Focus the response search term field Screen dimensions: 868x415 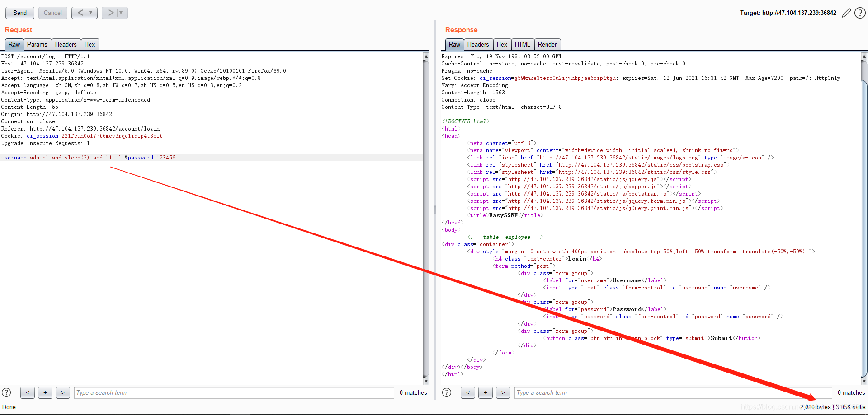673,392
